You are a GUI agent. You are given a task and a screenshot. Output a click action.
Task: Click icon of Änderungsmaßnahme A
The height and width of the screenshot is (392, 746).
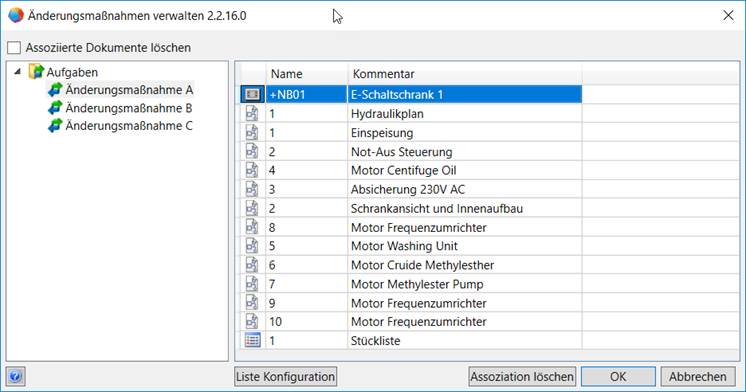click(x=55, y=89)
